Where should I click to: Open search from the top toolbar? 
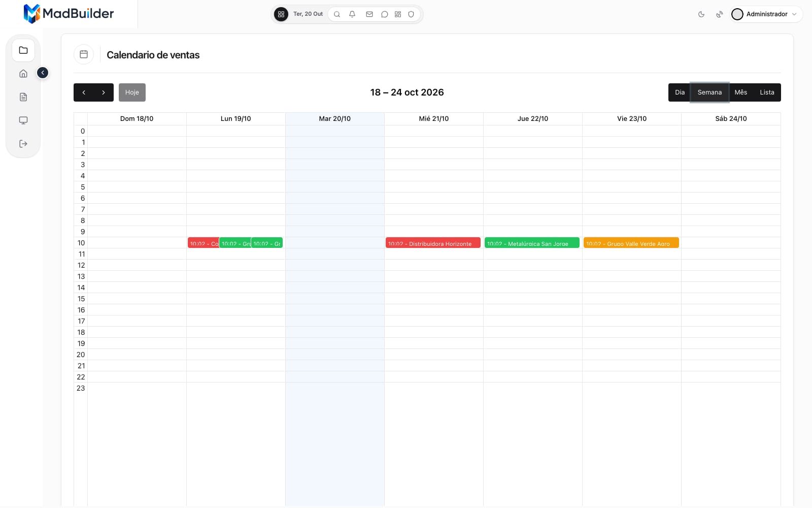(x=336, y=14)
